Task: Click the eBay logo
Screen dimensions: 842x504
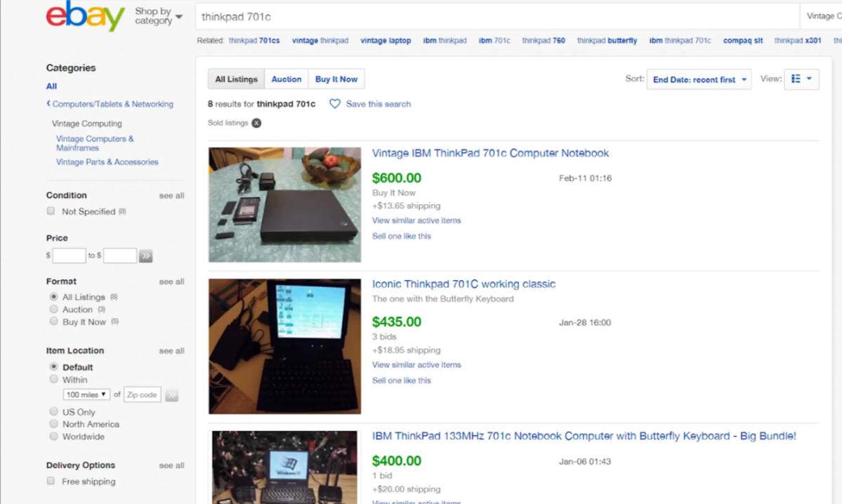Action: pos(86,16)
